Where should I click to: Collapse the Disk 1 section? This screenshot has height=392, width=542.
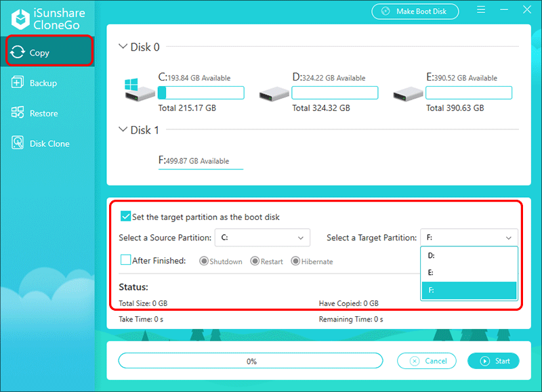click(x=123, y=129)
